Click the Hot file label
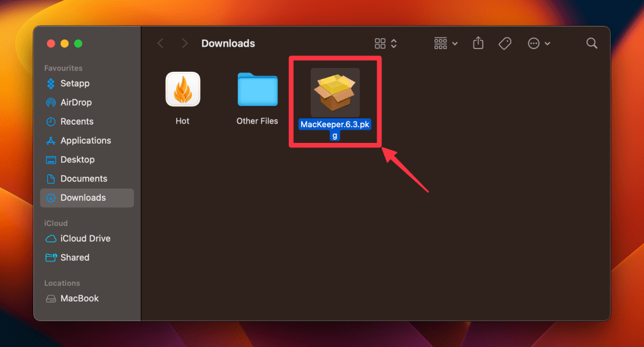 click(x=182, y=121)
